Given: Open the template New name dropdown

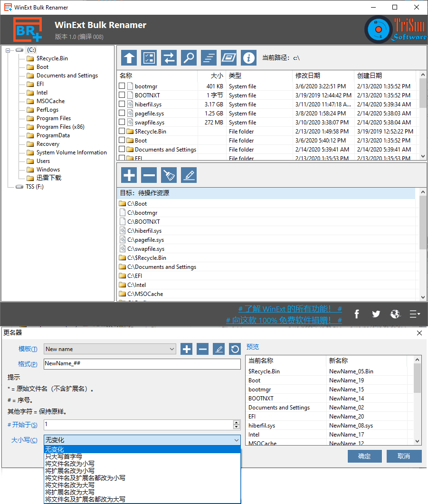Looking at the screenshot, I should 110,349.
